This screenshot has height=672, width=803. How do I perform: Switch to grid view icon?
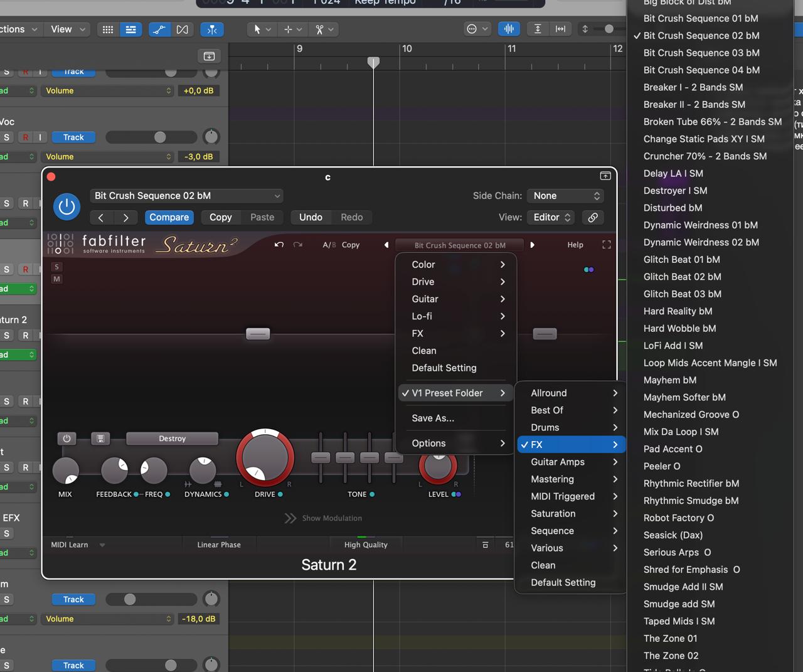(x=108, y=29)
